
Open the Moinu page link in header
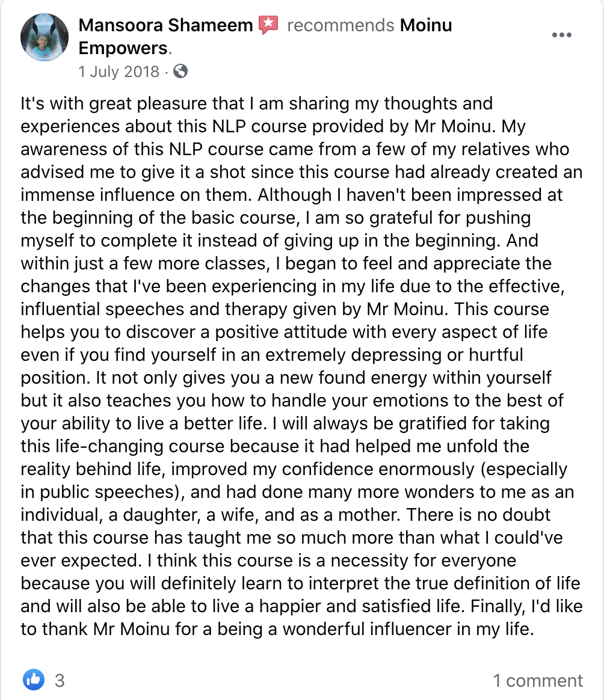click(x=426, y=25)
